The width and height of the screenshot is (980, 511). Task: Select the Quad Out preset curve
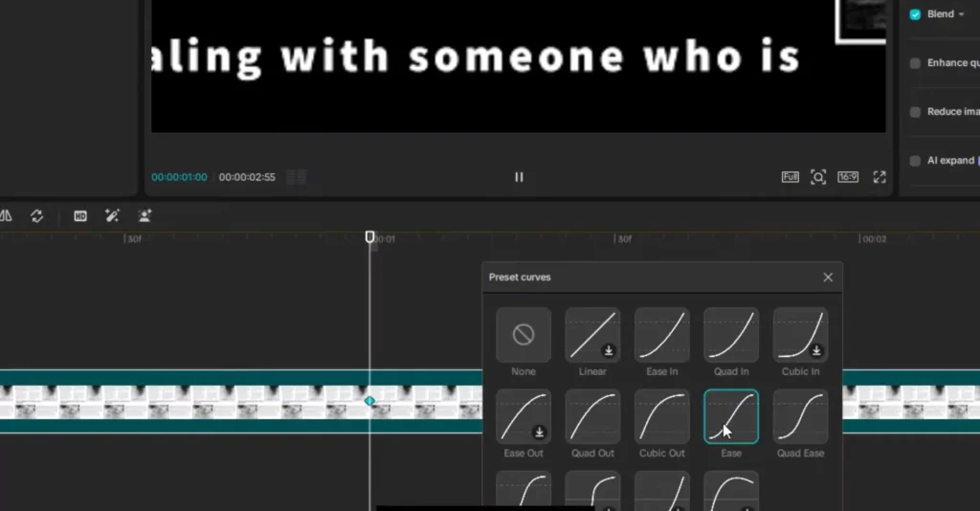(592, 416)
